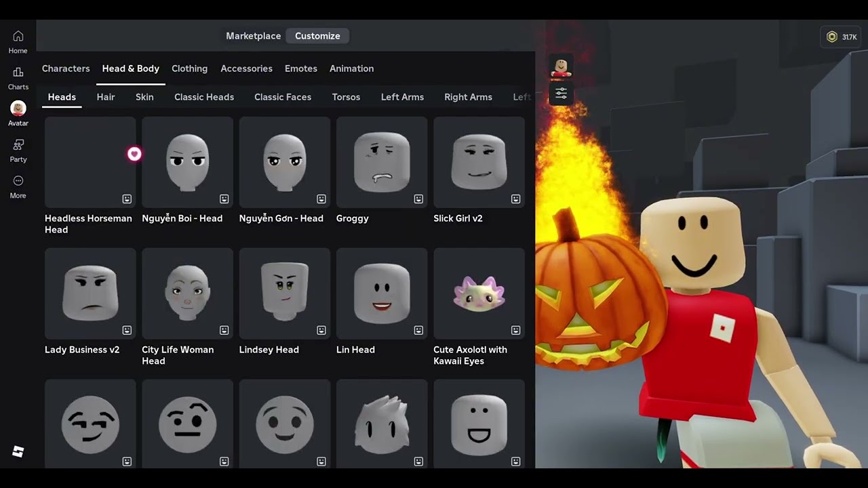Click bundle icon on Slick Girl v2
The image size is (868, 488).
[x=515, y=199]
